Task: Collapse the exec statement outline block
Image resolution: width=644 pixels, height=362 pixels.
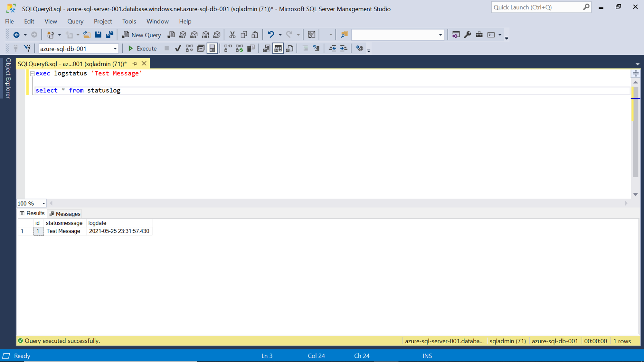Action: [32, 74]
